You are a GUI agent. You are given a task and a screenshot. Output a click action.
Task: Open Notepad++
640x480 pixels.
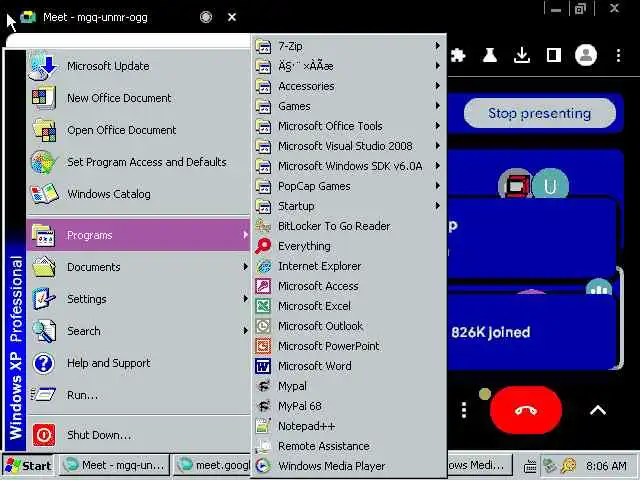(349, 426)
